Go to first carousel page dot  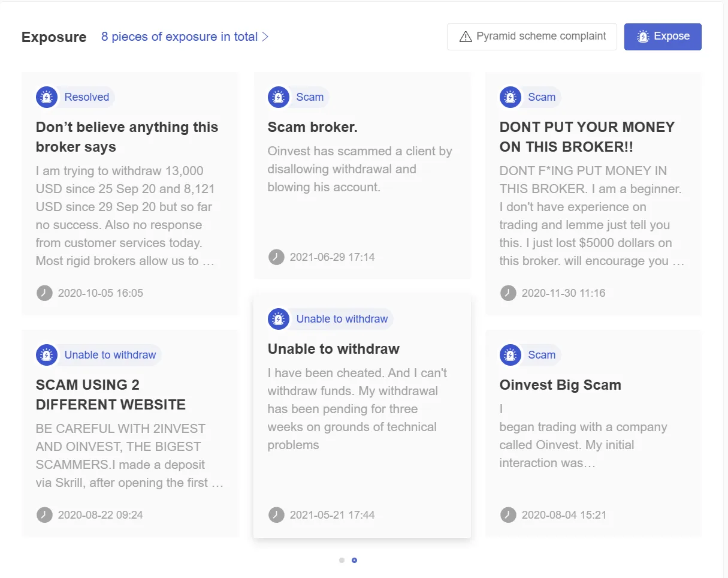tap(342, 560)
